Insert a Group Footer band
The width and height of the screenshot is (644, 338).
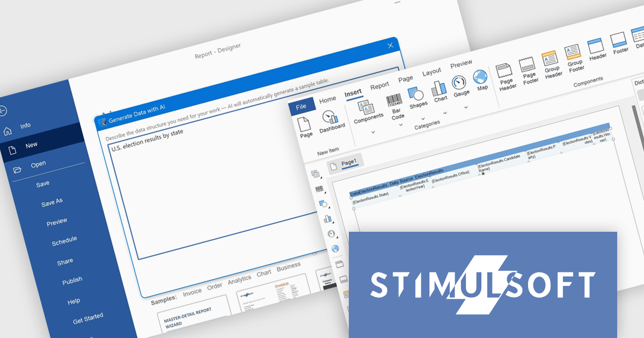(573, 53)
